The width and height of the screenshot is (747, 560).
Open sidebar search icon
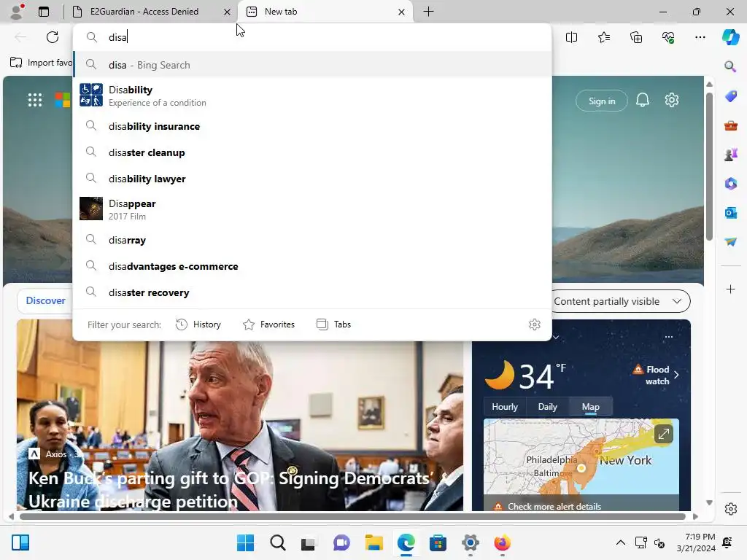pos(730,66)
